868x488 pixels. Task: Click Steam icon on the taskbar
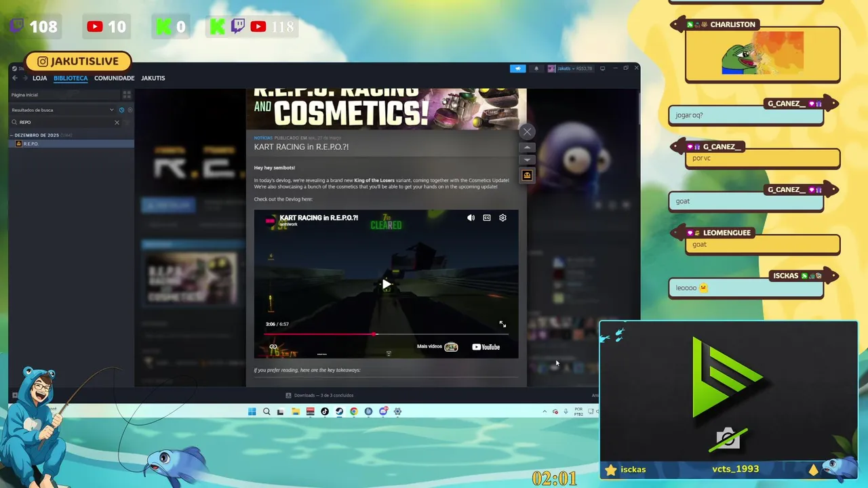coord(340,411)
